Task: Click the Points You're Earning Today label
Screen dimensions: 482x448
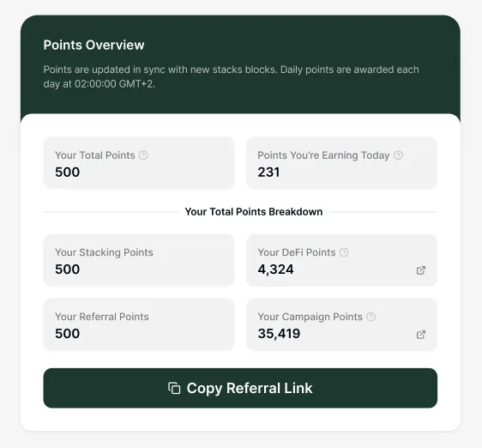Action: click(323, 155)
